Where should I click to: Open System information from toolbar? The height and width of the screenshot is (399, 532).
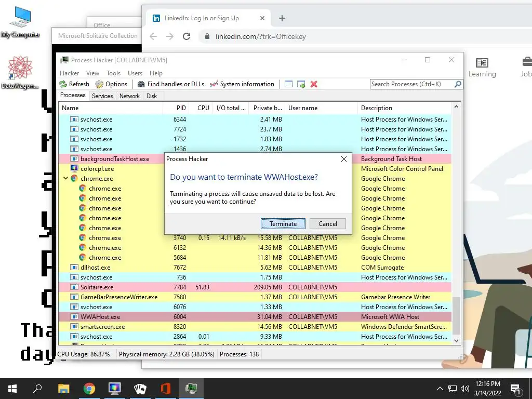click(x=242, y=84)
